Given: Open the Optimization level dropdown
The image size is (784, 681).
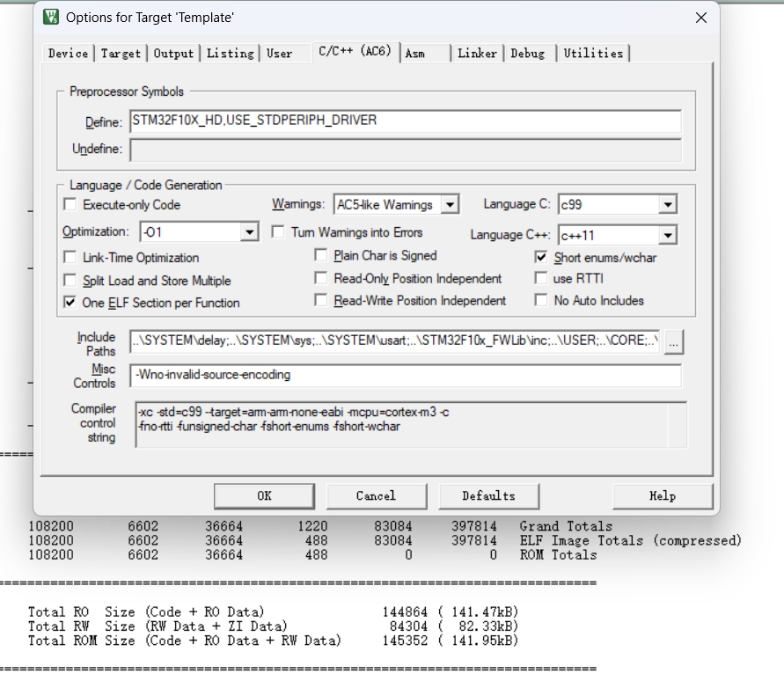Looking at the screenshot, I should [x=249, y=232].
